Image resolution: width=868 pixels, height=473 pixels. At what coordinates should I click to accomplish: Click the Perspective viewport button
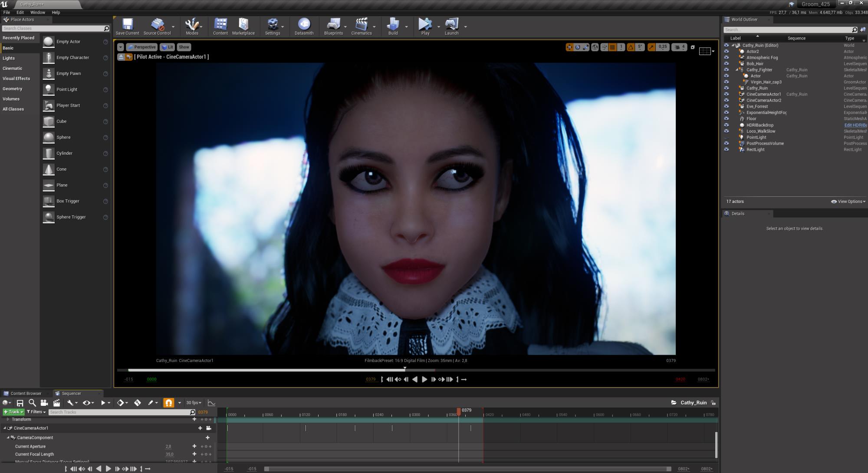point(141,47)
